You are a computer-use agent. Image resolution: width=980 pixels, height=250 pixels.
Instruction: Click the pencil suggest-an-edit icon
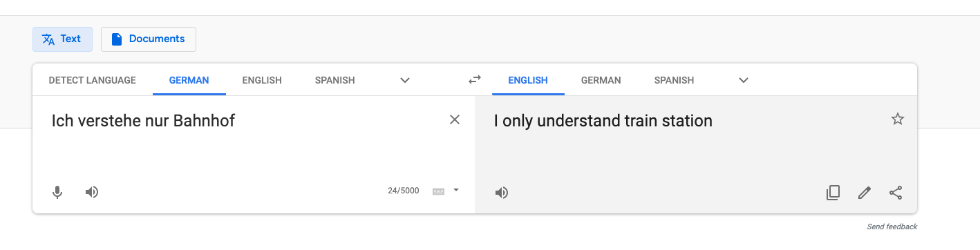[x=864, y=193]
